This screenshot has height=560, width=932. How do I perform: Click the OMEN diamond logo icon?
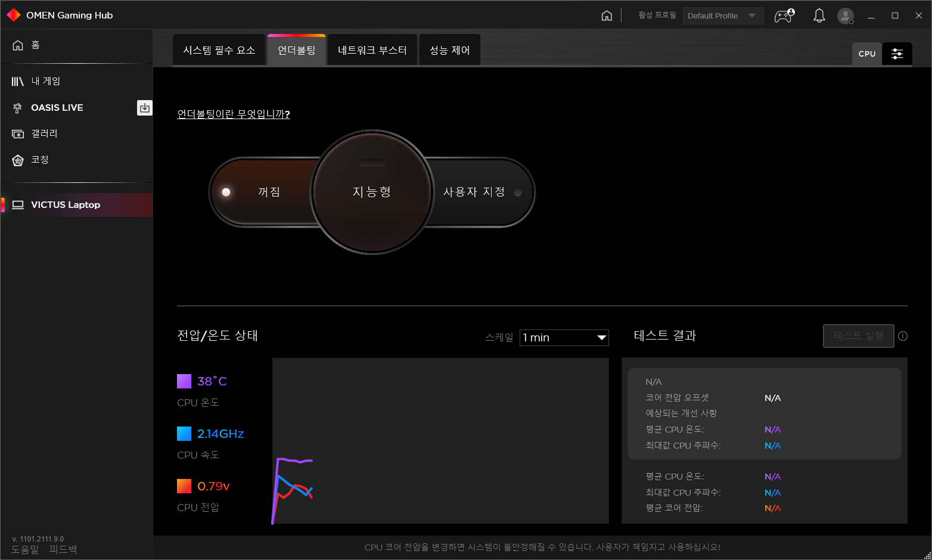click(14, 15)
